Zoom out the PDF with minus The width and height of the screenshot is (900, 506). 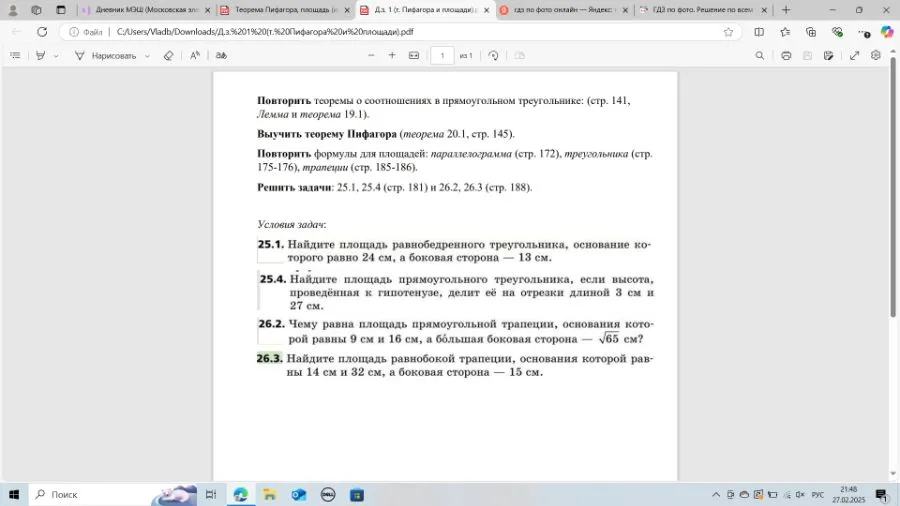click(x=371, y=56)
